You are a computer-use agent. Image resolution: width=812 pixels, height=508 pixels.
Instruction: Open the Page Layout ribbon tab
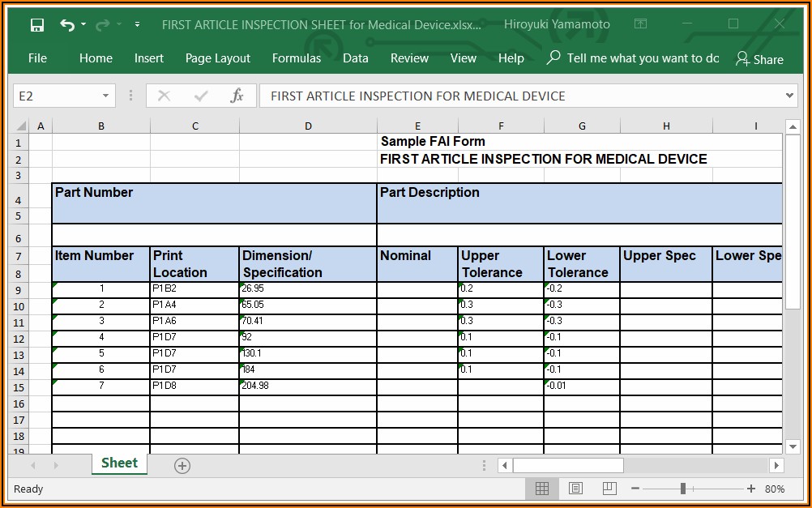pyautogui.click(x=217, y=58)
